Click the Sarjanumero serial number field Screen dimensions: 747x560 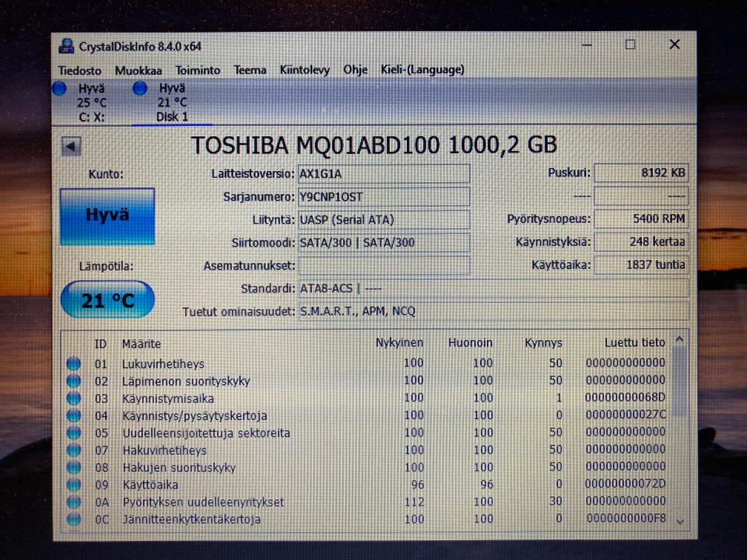point(384,197)
